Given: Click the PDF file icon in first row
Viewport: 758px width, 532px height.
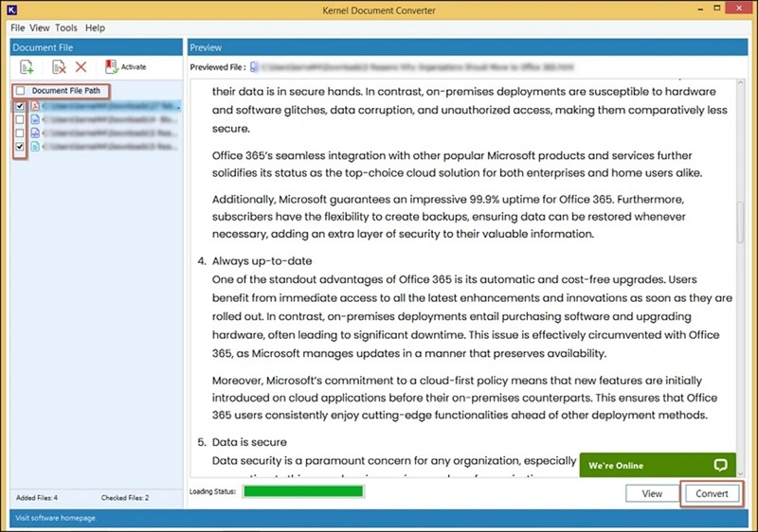Looking at the screenshot, I should (x=34, y=108).
